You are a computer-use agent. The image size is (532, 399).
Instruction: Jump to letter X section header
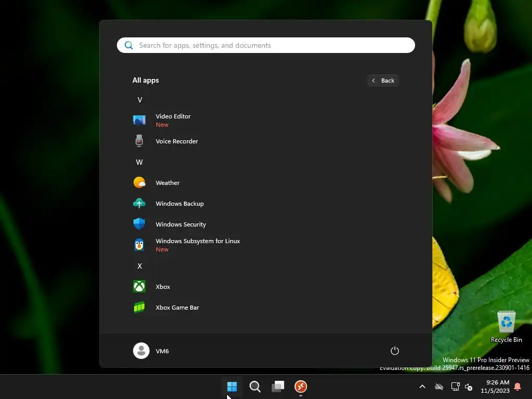(x=139, y=266)
